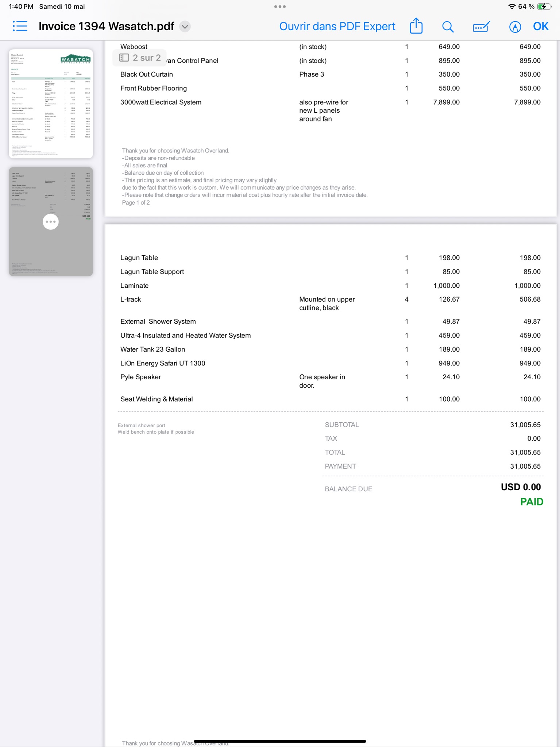Tap the USD 0.00 balance due amount
560x747 pixels.
click(x=521, y=487)
